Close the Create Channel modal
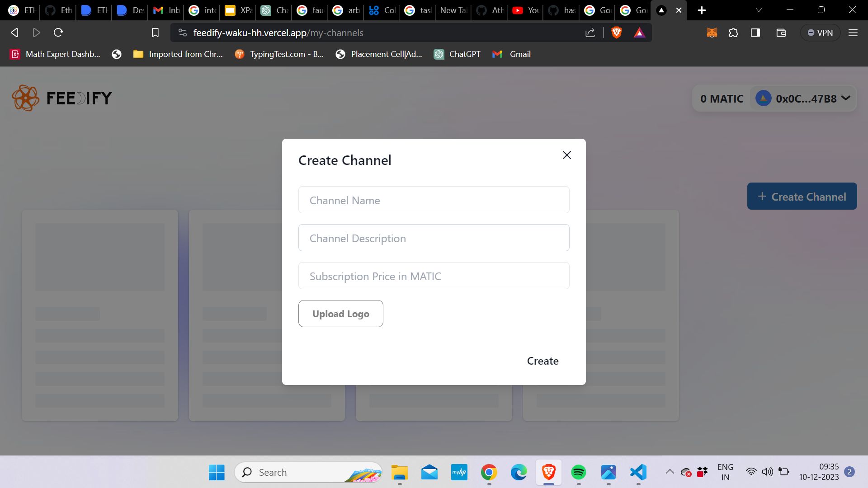 click(566, 155)
